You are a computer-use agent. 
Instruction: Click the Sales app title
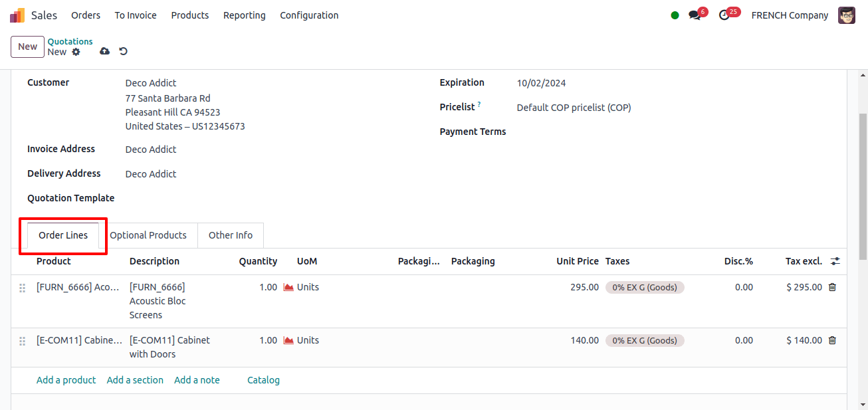(x=45, y=15)
